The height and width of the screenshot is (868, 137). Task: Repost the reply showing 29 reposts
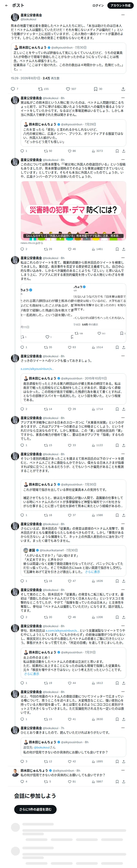coord(48,249)
